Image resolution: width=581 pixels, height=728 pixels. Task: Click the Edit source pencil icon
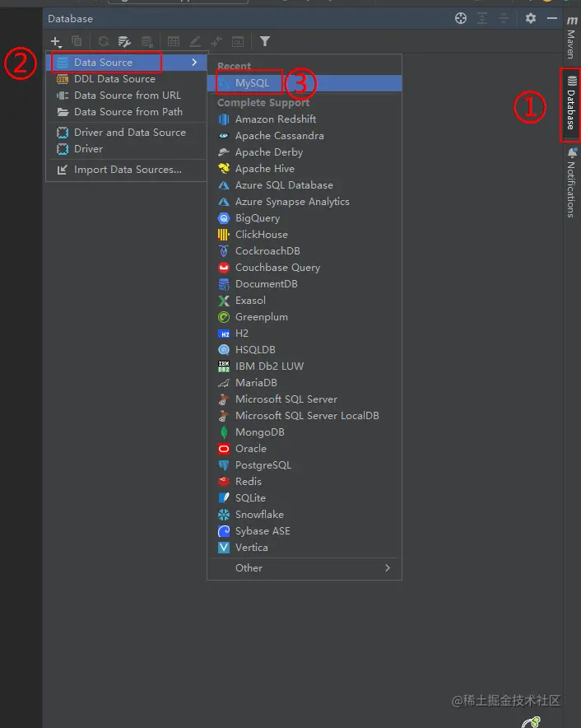(195, 41)
